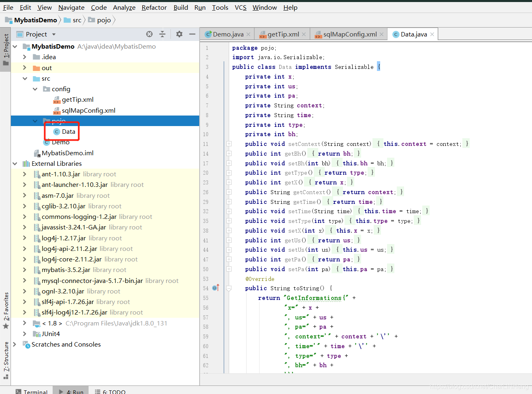Open the Analyze menu

[x=124, y=7]
